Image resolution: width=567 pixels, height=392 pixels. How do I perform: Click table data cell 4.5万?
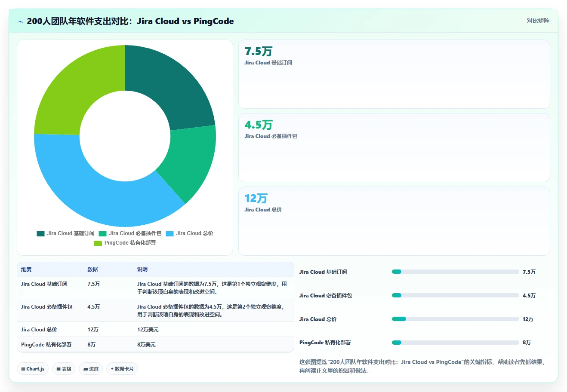click(x=94, y=307)
